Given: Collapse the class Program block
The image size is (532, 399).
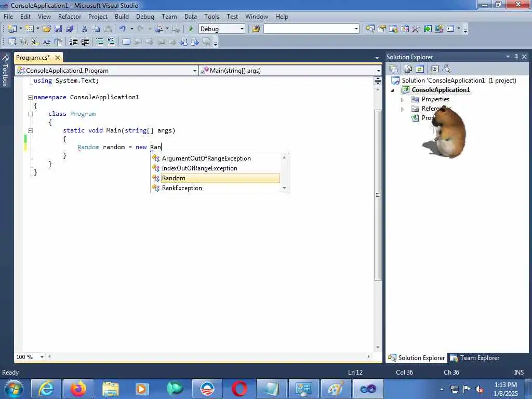Looking at the screenshot, I should pyautogui.click(x=30, y=114).
